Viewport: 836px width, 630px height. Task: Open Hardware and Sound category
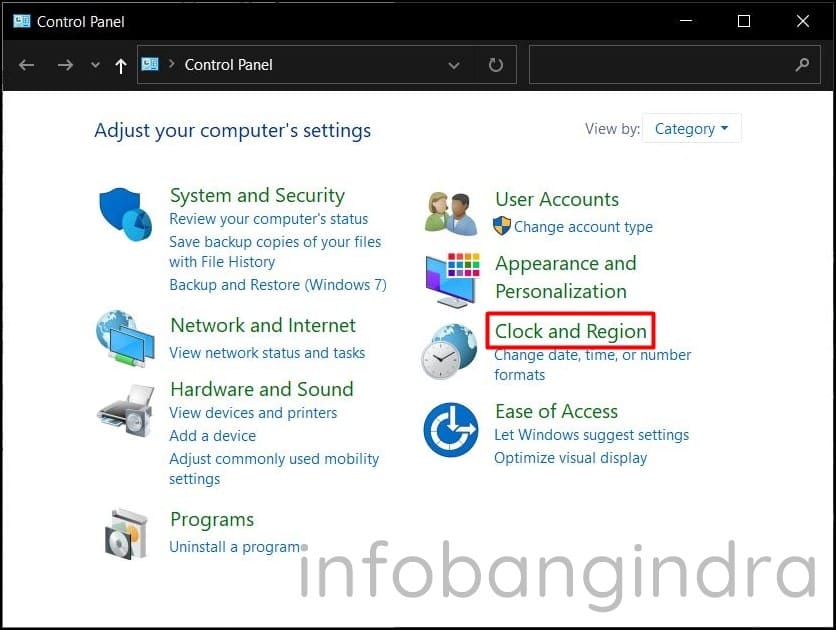[262, 389]
